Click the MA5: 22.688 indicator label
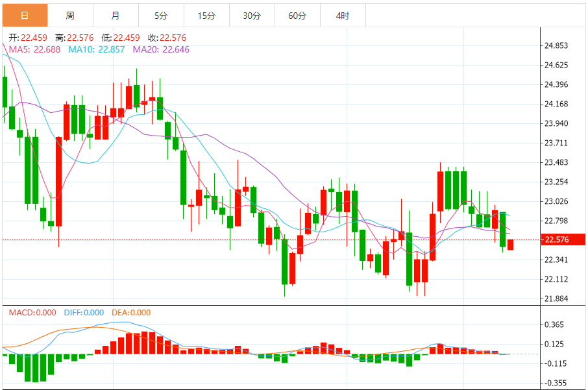 (34, 49)
